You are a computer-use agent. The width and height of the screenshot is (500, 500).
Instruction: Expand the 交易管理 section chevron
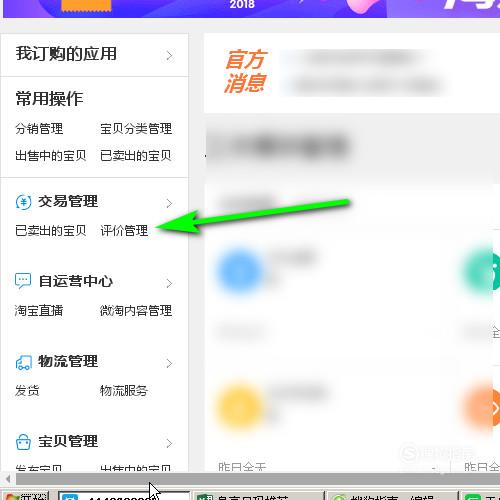point(169,203)
